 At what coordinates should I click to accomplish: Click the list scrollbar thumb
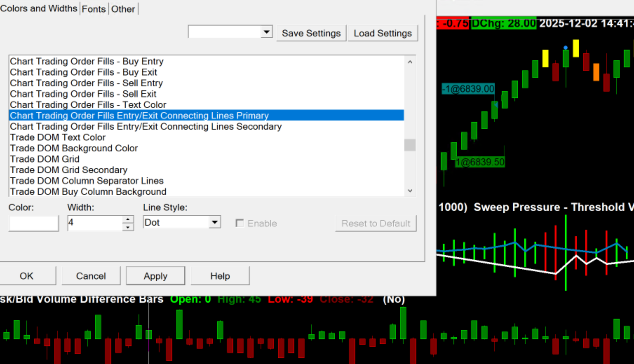pos(410,145)
